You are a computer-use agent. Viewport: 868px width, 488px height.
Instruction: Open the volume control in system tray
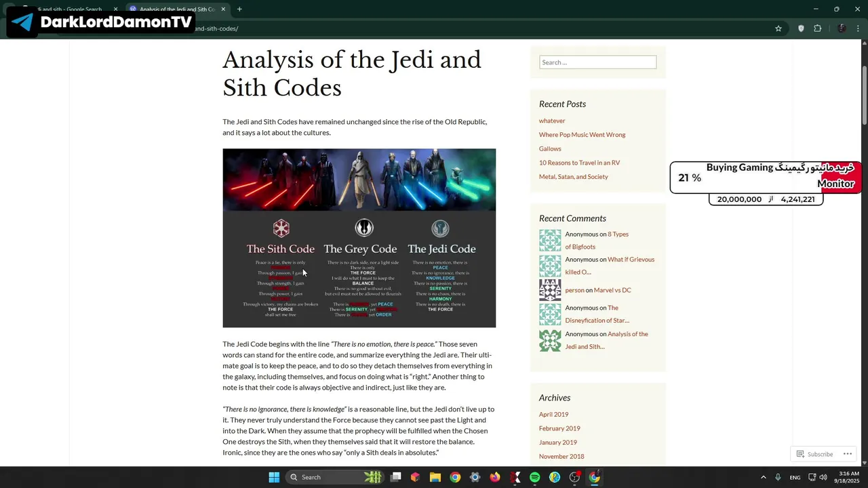point(823,477)
